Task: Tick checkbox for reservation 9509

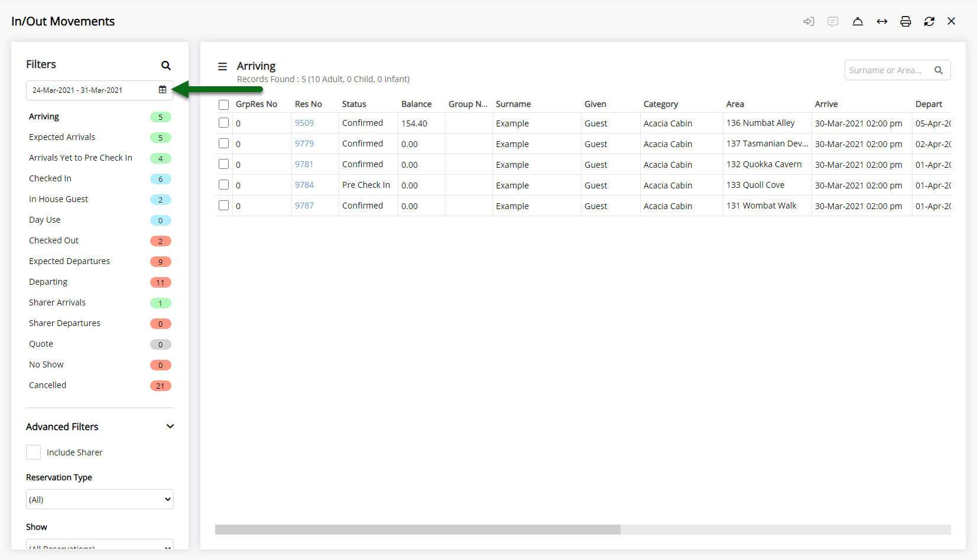Action: [x=223, y=123]
